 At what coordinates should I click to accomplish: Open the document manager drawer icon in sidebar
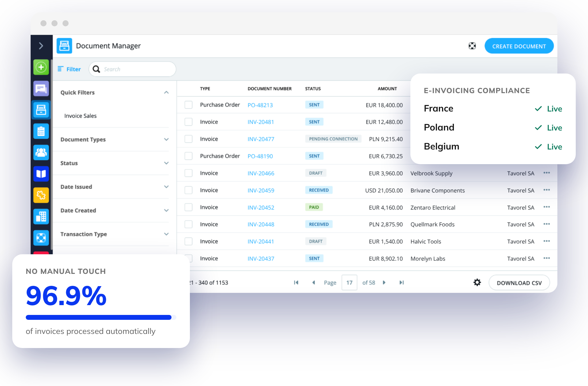(x=41, y=110)
